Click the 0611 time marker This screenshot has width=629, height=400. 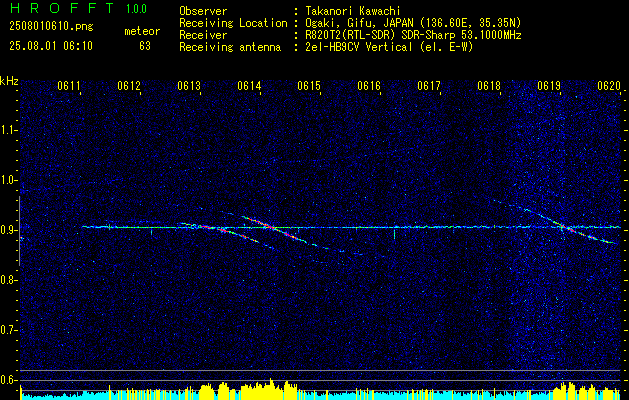click(x=69, y=85)
